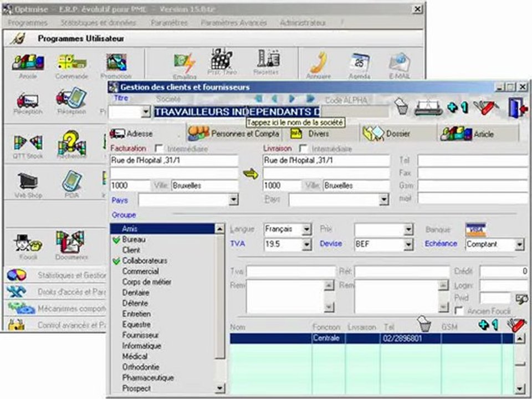Click the printer icon in client window
This screenshot has height=399, width=532.
428,108
